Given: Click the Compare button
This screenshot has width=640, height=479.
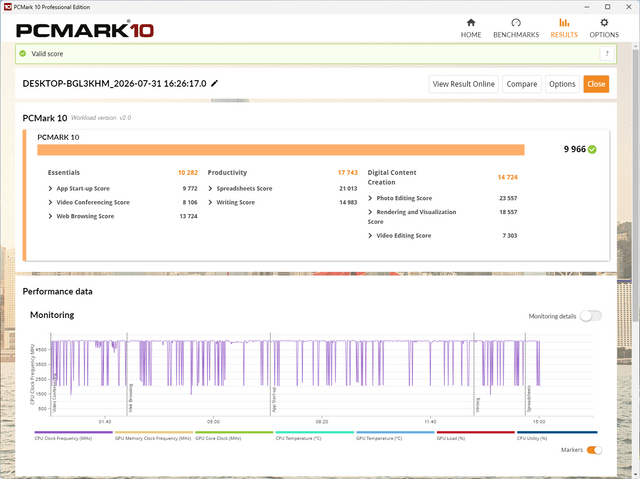Looking at the screenshot, I should (x=522, y=84).
